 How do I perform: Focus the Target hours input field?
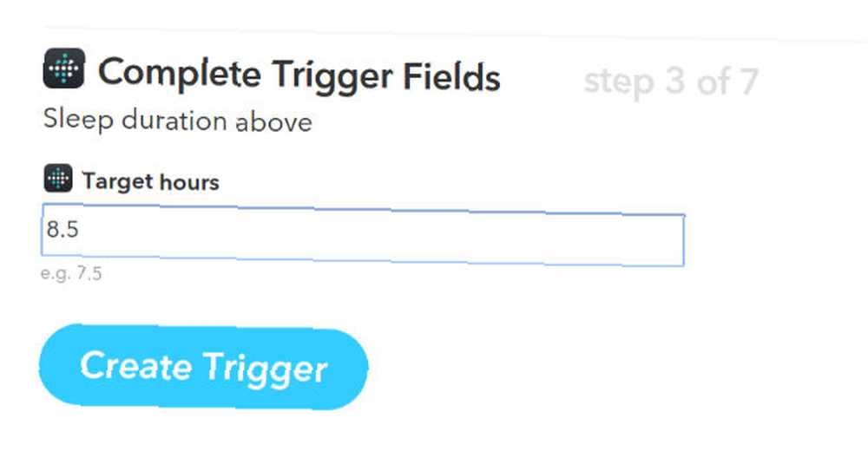point(363,236)
